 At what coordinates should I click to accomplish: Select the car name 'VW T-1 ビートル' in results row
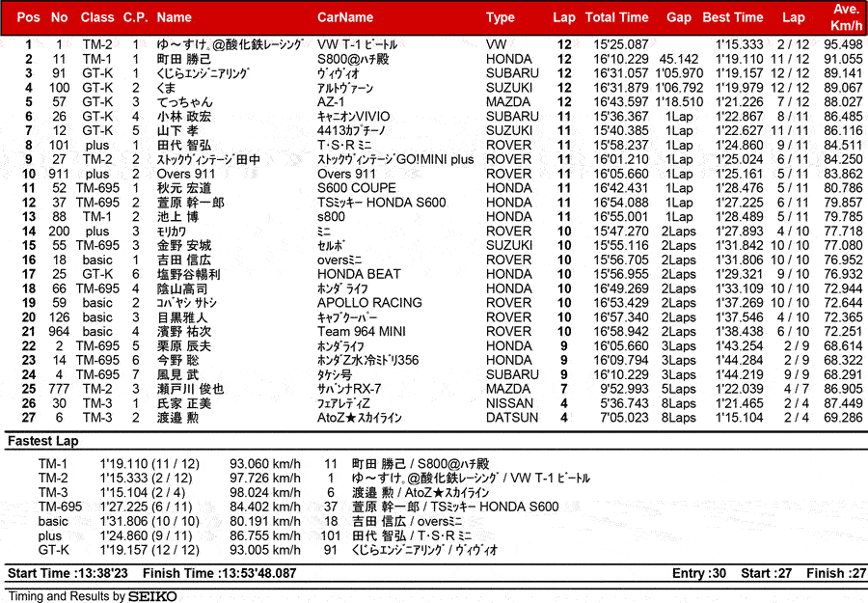tap(357, 44)
